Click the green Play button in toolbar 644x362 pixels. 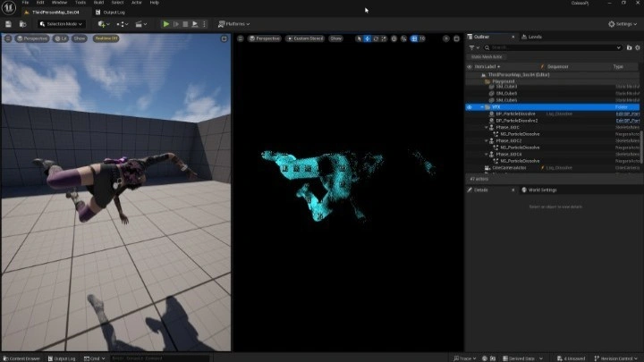point(165,24)
